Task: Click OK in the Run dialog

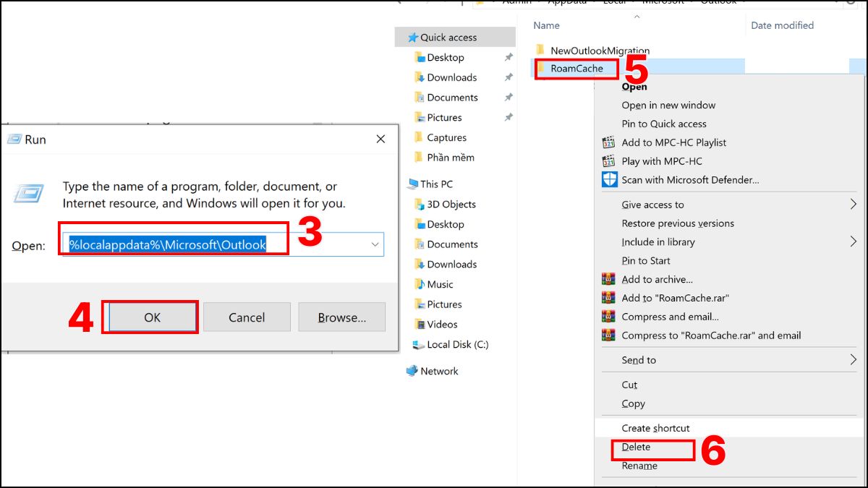Action: point(152,317)
